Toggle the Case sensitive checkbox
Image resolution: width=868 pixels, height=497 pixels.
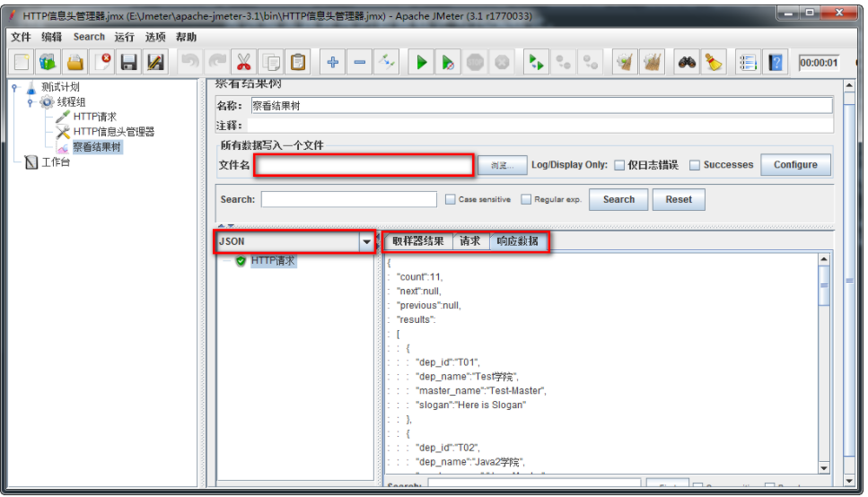[450, 199]
